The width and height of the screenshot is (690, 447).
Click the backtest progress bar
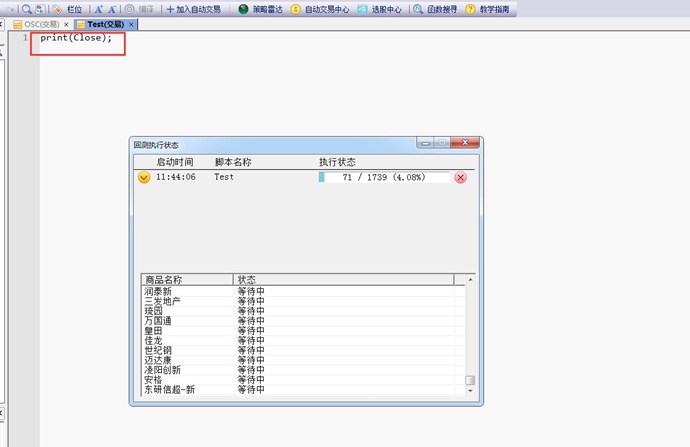[x=385, y=177]
